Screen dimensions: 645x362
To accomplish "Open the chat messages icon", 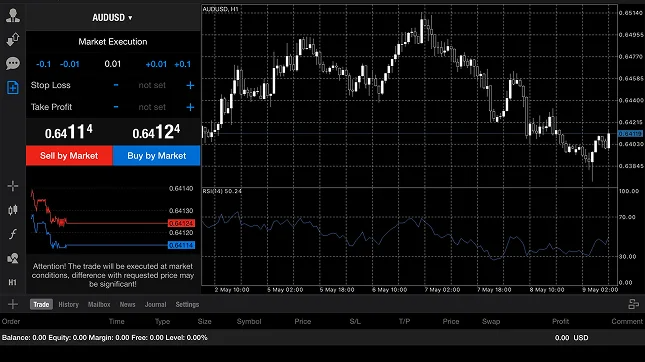I will [x=13, y=63].
